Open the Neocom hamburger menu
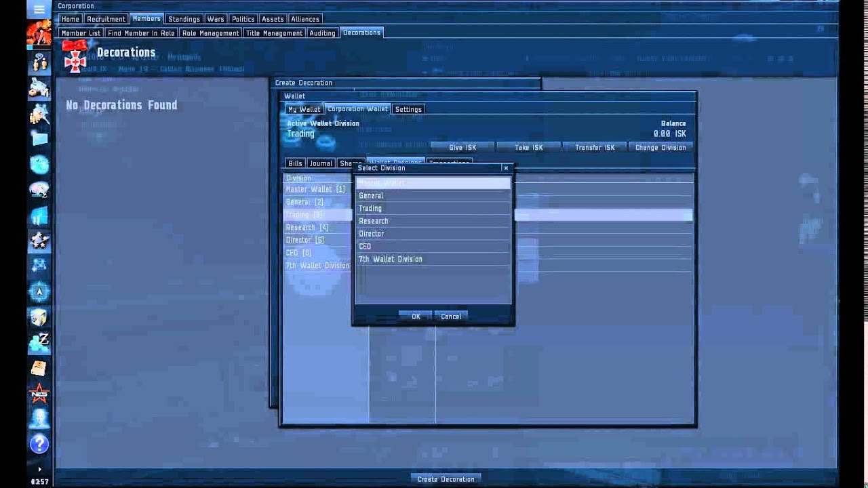This screenshot has width=868, height=488. pos(39,9)
